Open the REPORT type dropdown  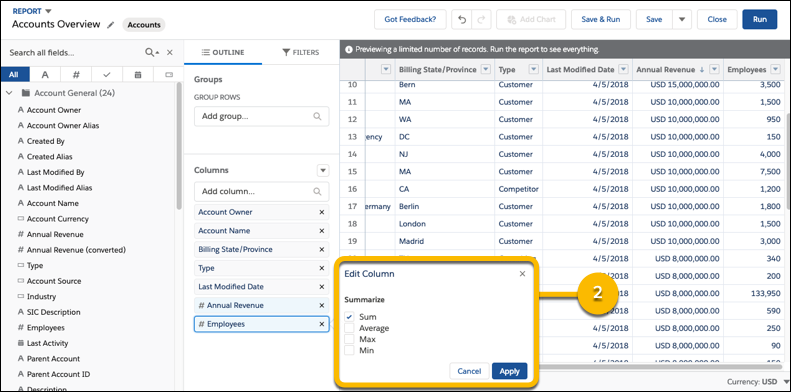click(x=48, y=11)
